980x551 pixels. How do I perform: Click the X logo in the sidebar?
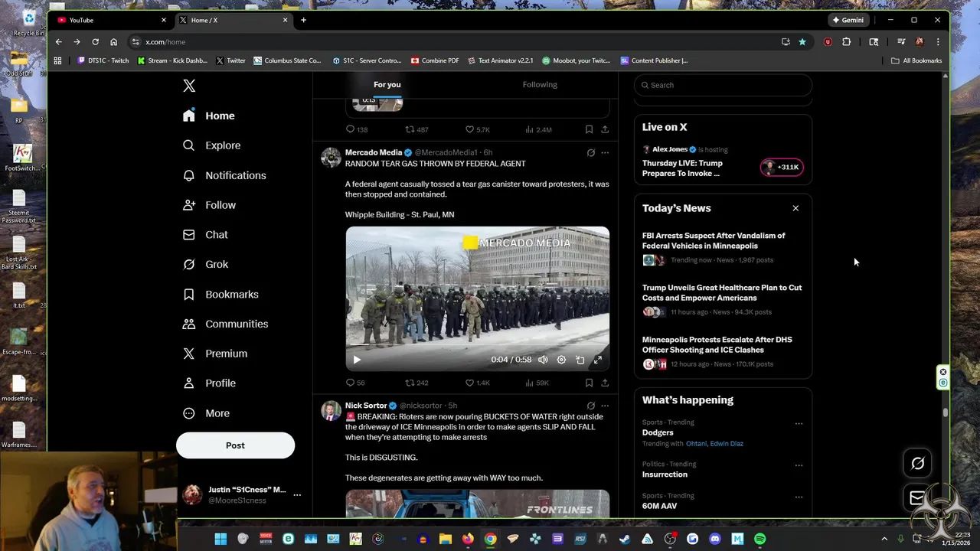189,86
